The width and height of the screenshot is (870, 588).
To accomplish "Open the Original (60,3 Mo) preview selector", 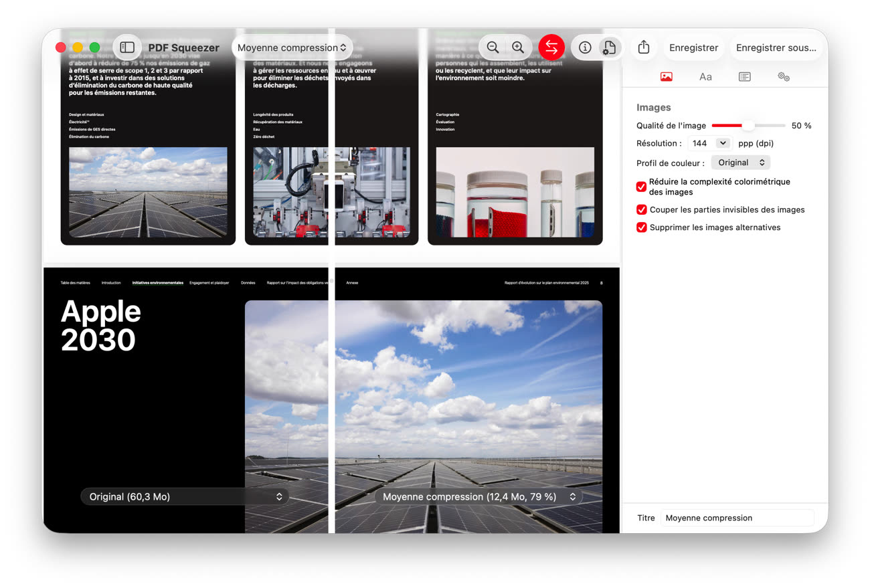I will coord(185,496).
